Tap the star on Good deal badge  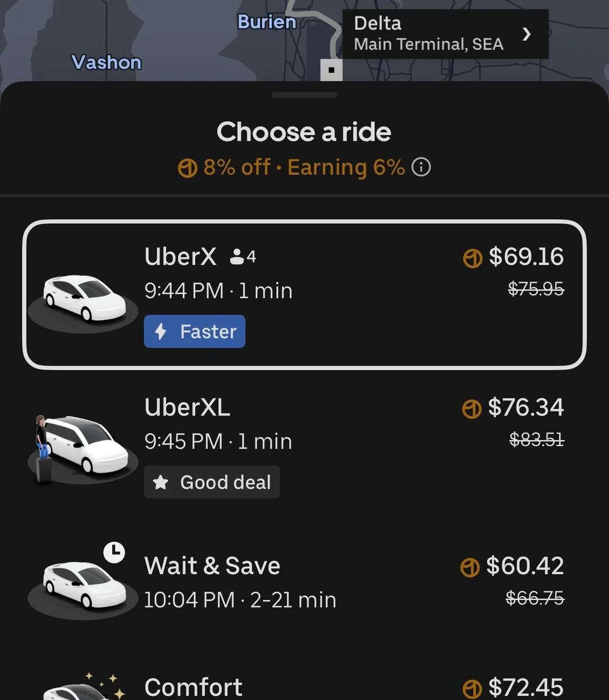coord(161,482)
